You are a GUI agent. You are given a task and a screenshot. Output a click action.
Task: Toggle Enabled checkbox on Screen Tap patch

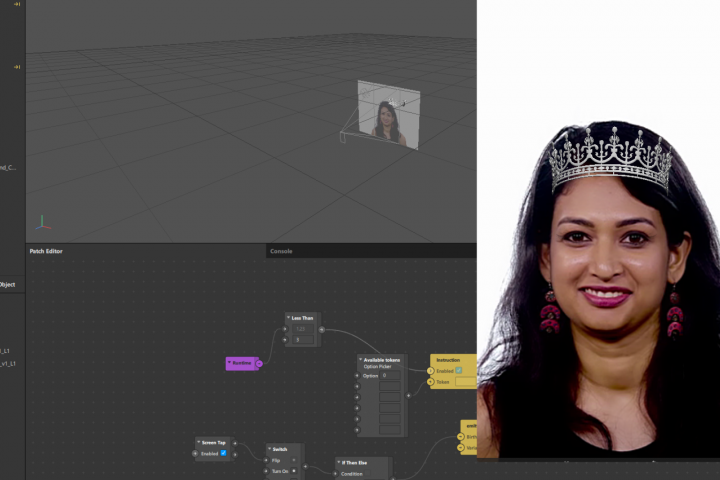tap(224, 453)
